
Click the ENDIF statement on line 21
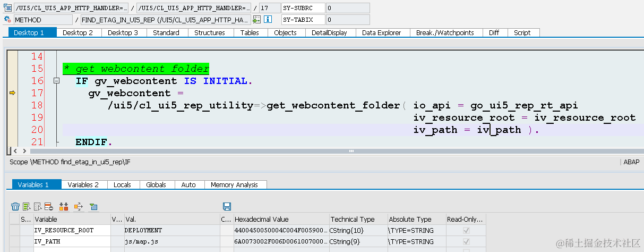click(94, 142)
